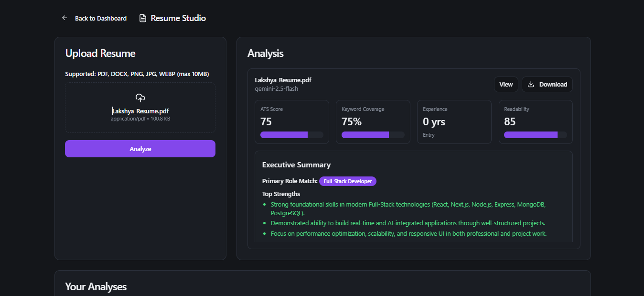The height and width of the screenshot is (296, 644).
Task: Go Back to Dashboard link
Action: [x=101, y=18]
